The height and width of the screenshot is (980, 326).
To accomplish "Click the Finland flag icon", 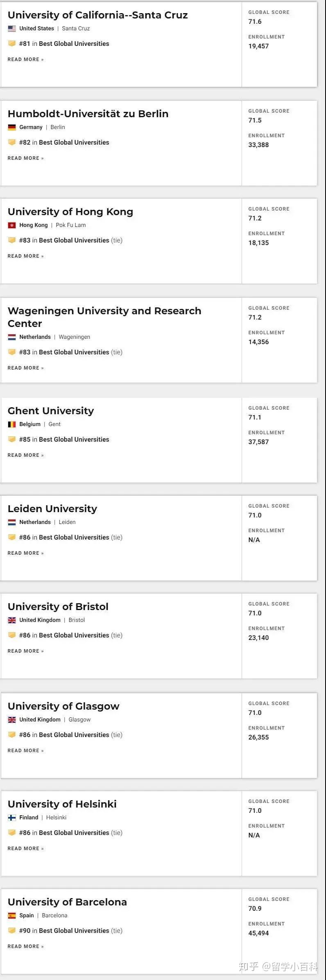I will click(x=12, y=817).
